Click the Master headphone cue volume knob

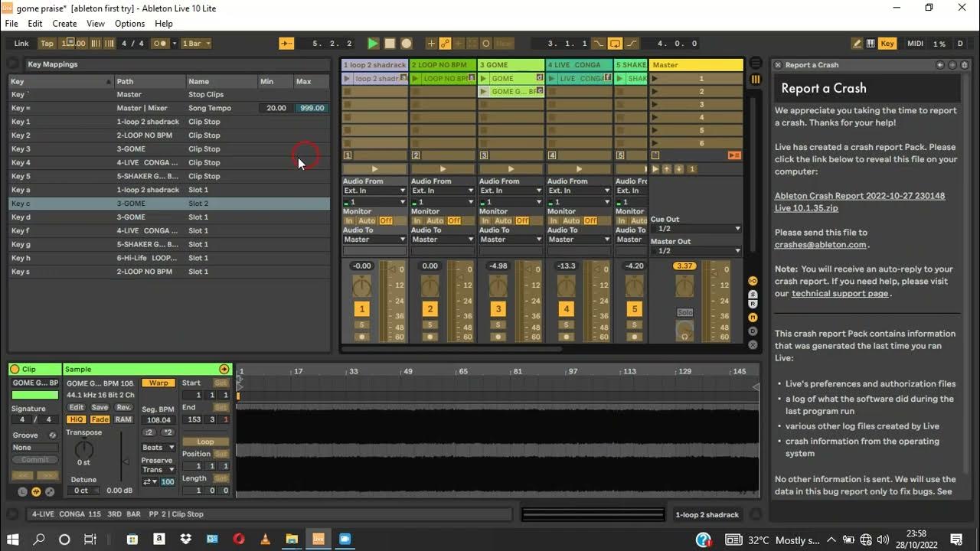click(684, 331)
